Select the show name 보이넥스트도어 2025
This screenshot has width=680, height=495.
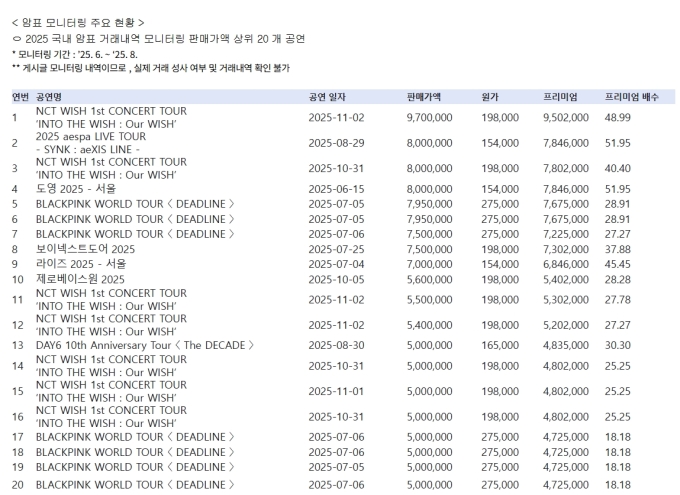[x=85, y=249]
